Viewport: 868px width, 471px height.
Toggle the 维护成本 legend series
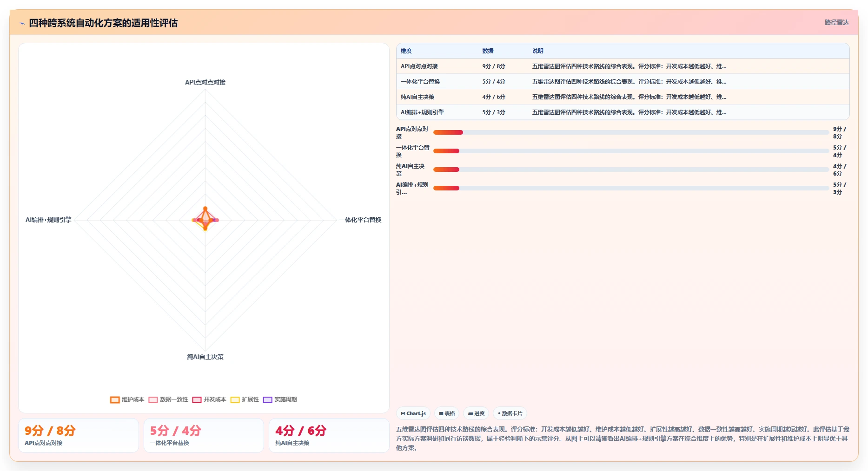coord(127,399)
